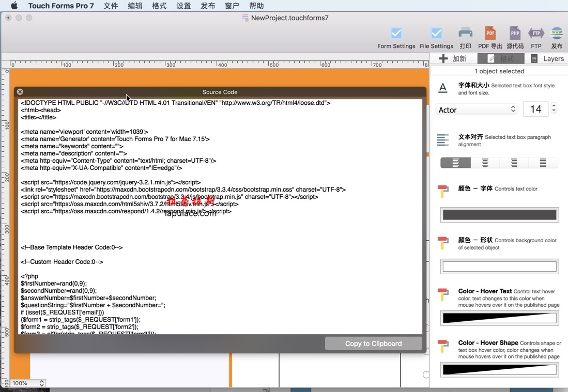The image size is (568, 392).
Task: Click the Copy to Clipboard button
Action: 374,343
